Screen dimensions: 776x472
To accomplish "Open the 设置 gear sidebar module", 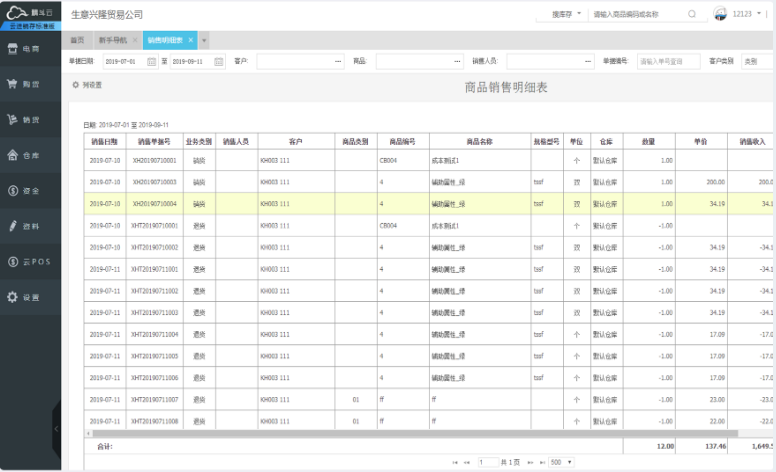I will [x=30, y=297].
